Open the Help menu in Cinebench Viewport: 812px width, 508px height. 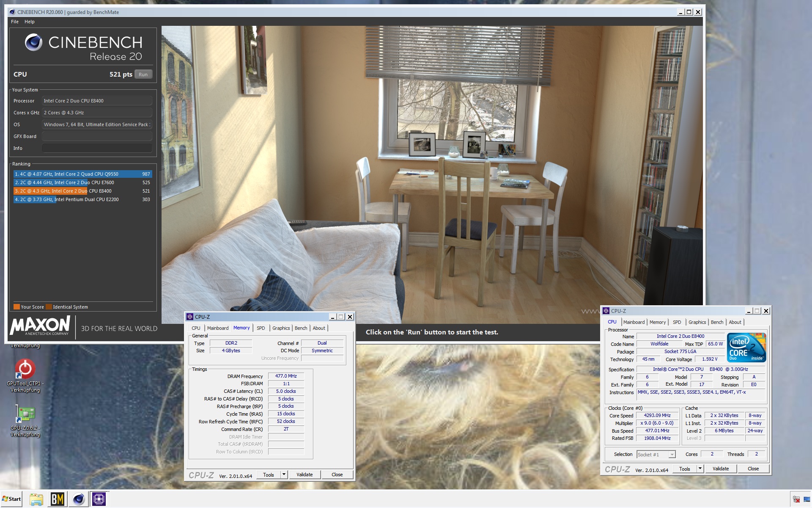[x=30, y=22]
